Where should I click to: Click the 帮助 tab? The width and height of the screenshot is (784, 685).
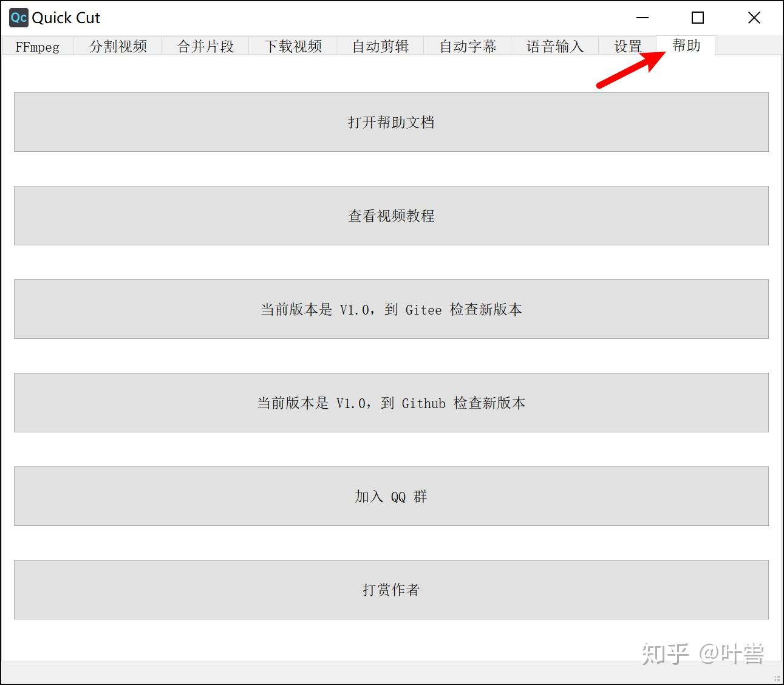click(686, 45)
